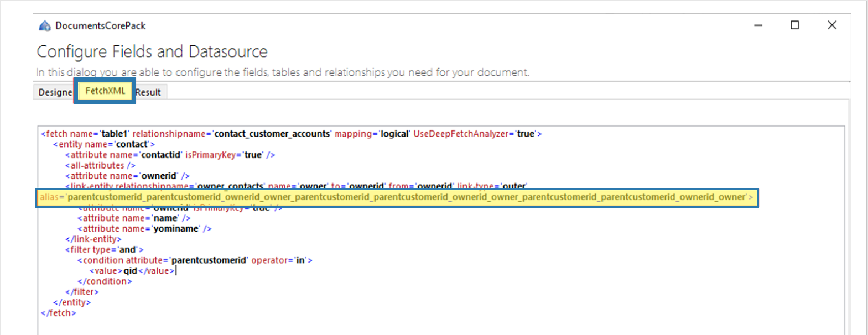The height and width of the screenshot is (335, 868).
Task: Click the value qid line
Action: (132, 271)
